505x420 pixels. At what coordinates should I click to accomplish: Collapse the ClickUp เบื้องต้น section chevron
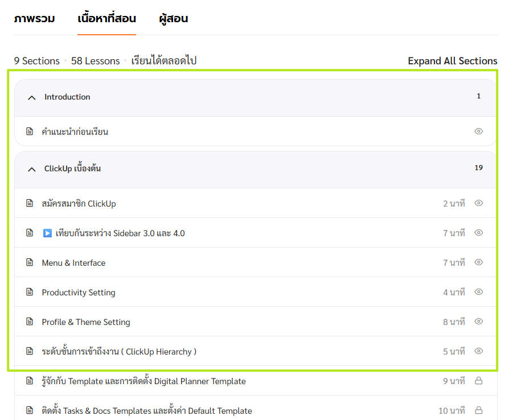[31, 169]
